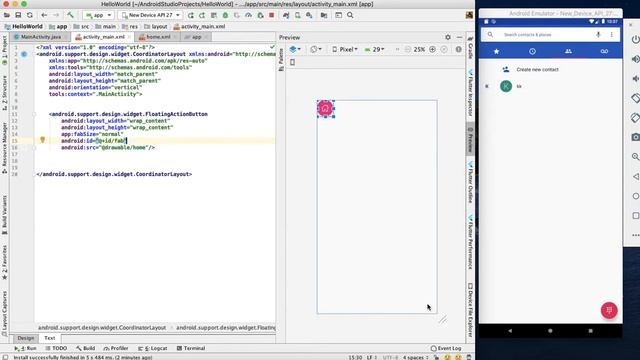This screenshot has height=360, width=640.
Task: Click the Search Everywhere magnifier icon
Action: 350,15
